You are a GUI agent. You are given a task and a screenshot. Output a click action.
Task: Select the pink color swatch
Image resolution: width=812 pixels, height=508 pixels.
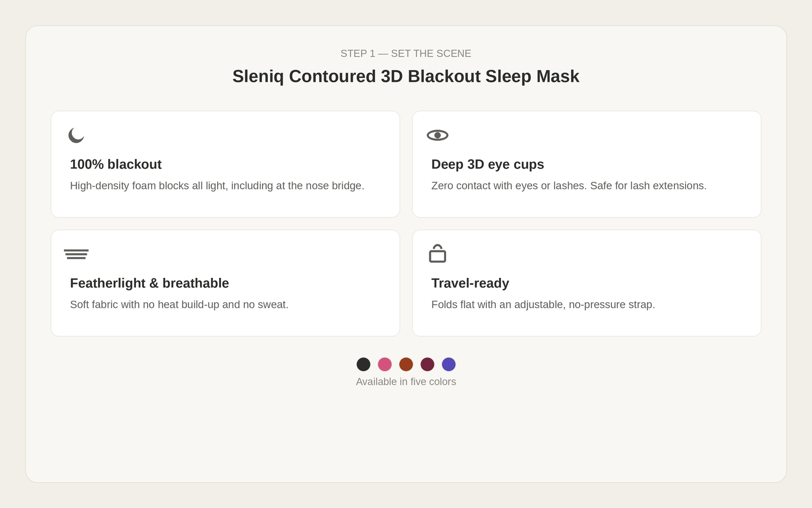click(385, 364)
